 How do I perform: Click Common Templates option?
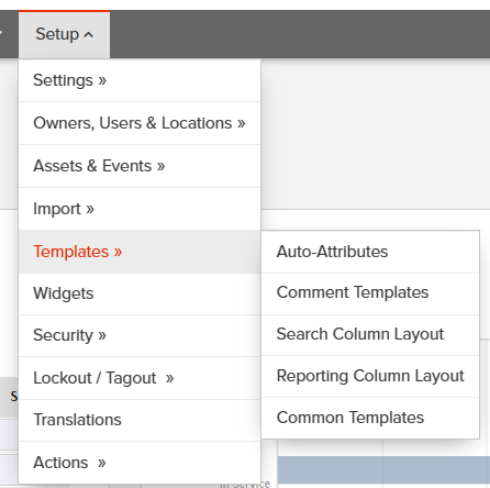point(370,418)
